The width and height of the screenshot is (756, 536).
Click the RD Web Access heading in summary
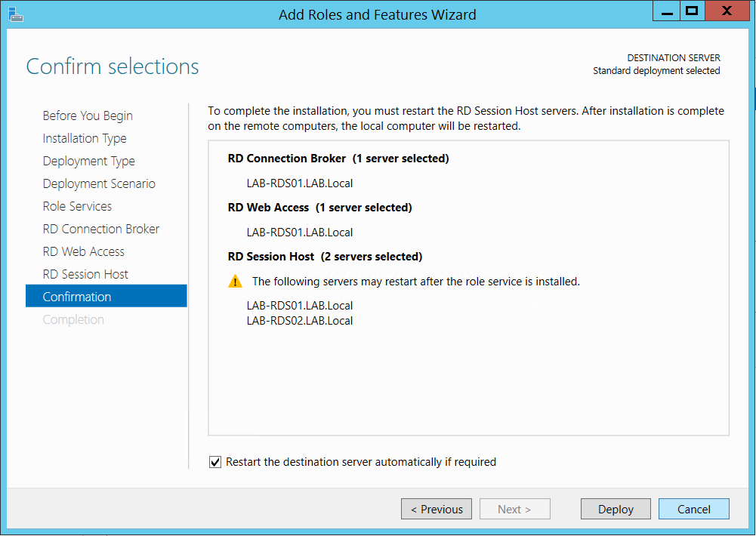[x=268, y=208]
